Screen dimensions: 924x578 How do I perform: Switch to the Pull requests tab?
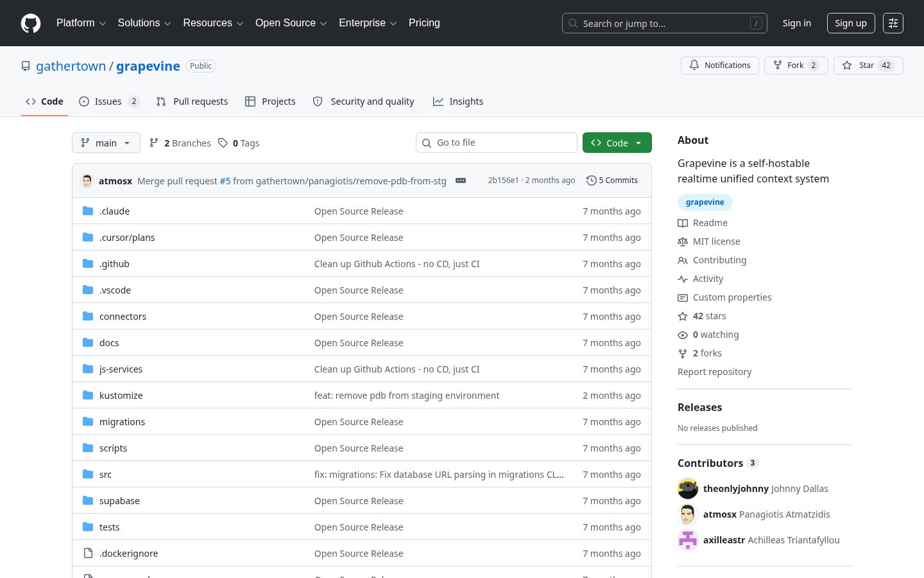[192, 101]
